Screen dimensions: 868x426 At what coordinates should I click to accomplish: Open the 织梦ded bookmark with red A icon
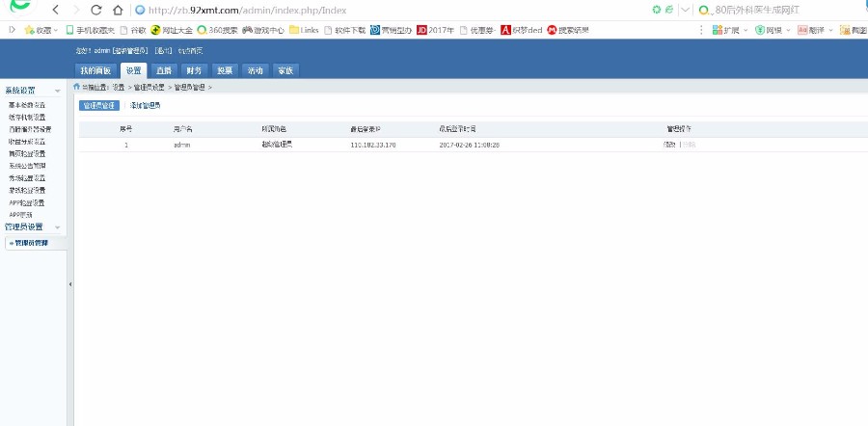pyautogui.click(x=522, y=31)
